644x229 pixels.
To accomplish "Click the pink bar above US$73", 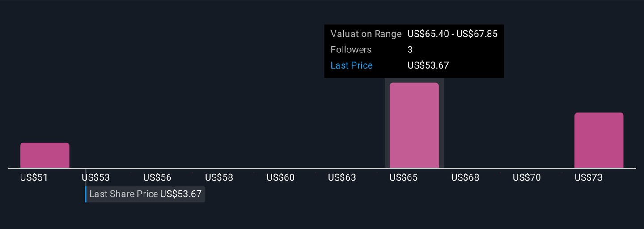I will pyautogui.click(x=599, y=140).
